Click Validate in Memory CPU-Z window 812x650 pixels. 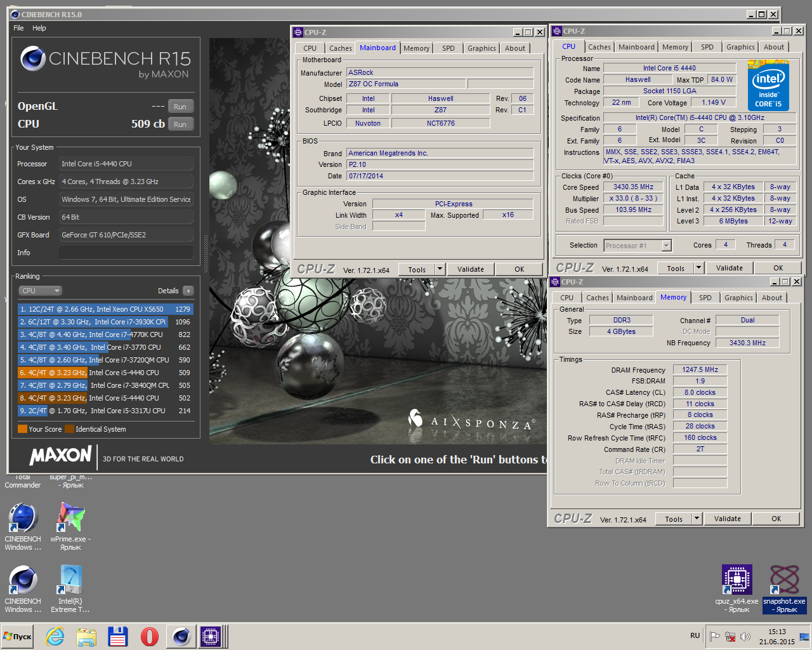[x=728, y=519]
